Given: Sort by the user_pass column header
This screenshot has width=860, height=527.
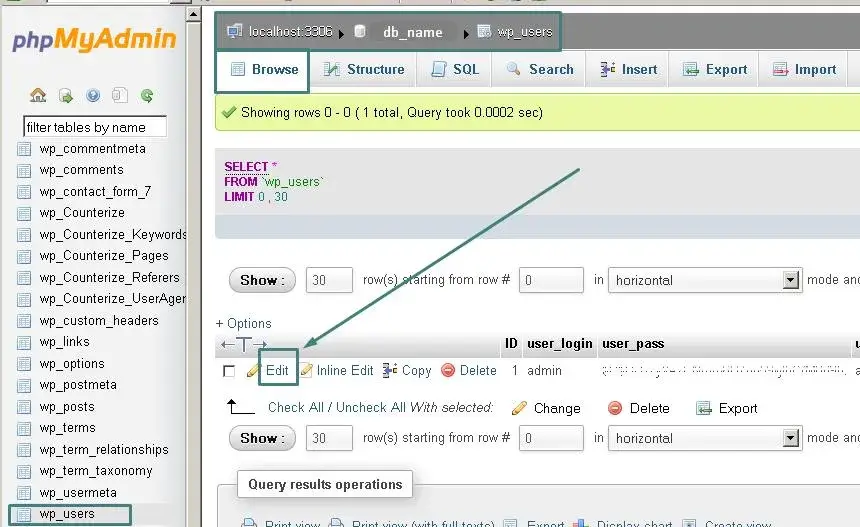Looking at the screenshot, I should click(633, 344).
